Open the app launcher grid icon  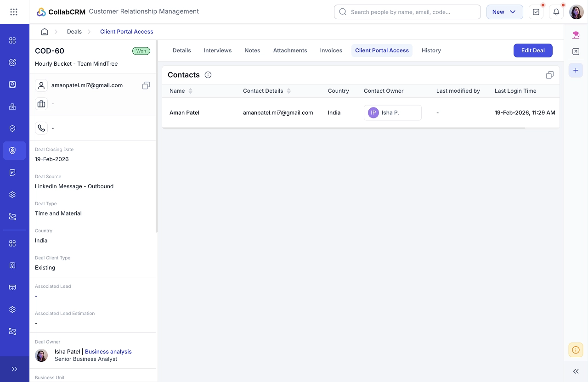pos(14,12)
